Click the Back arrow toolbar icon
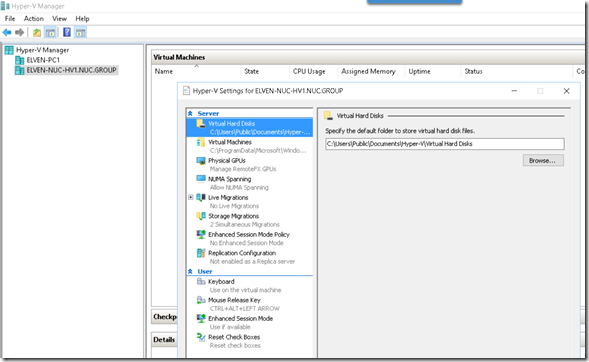The height and width of the screenshot is (362, 589). (7, 33)
